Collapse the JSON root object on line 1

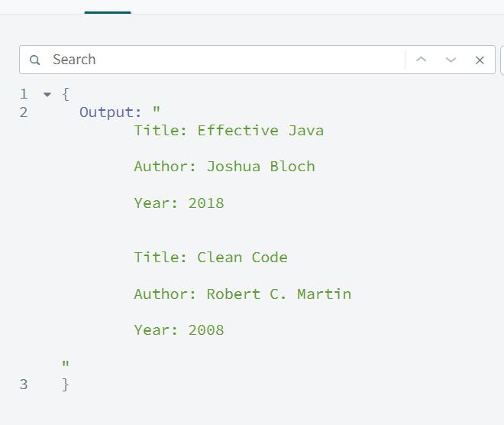[47, 95]
